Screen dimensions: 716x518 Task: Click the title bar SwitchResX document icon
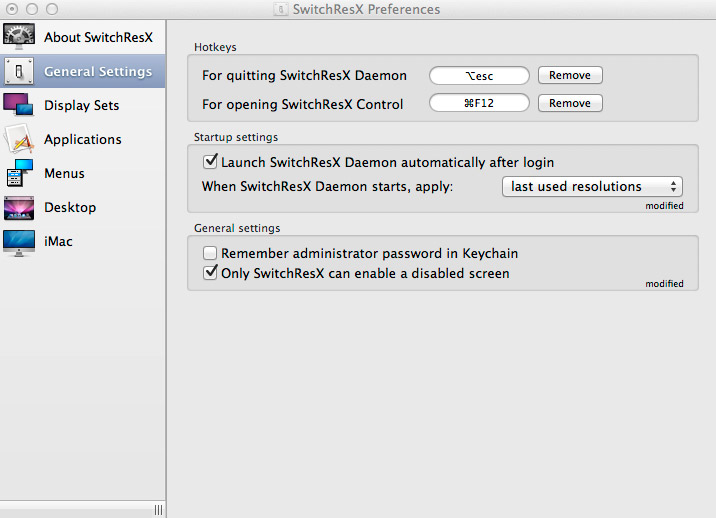tap(281, 9)
